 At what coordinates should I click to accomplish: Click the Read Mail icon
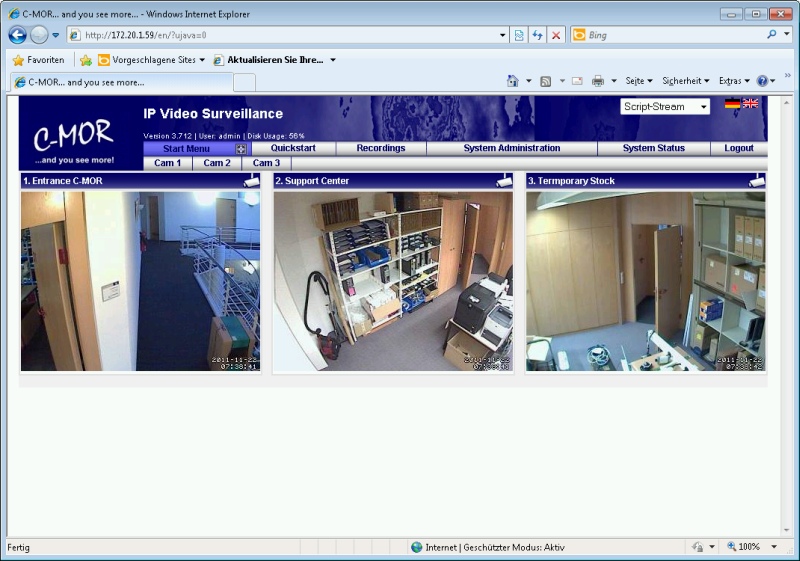(x=577, y=81)
